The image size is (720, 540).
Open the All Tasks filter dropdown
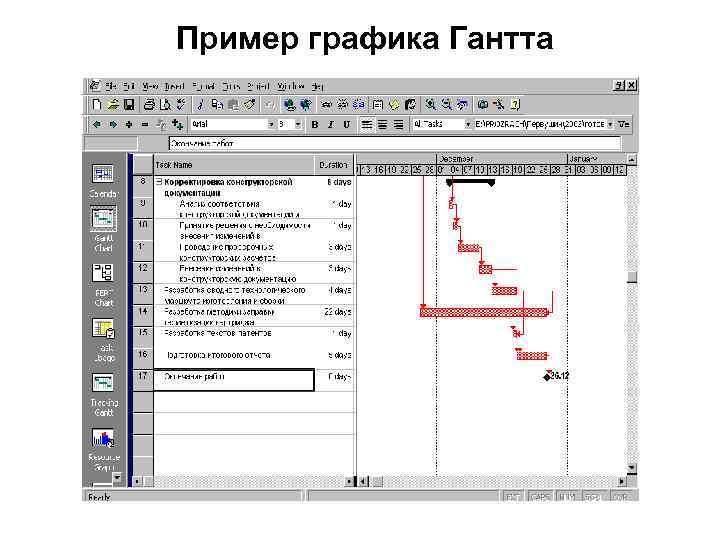tap(468, 124)
